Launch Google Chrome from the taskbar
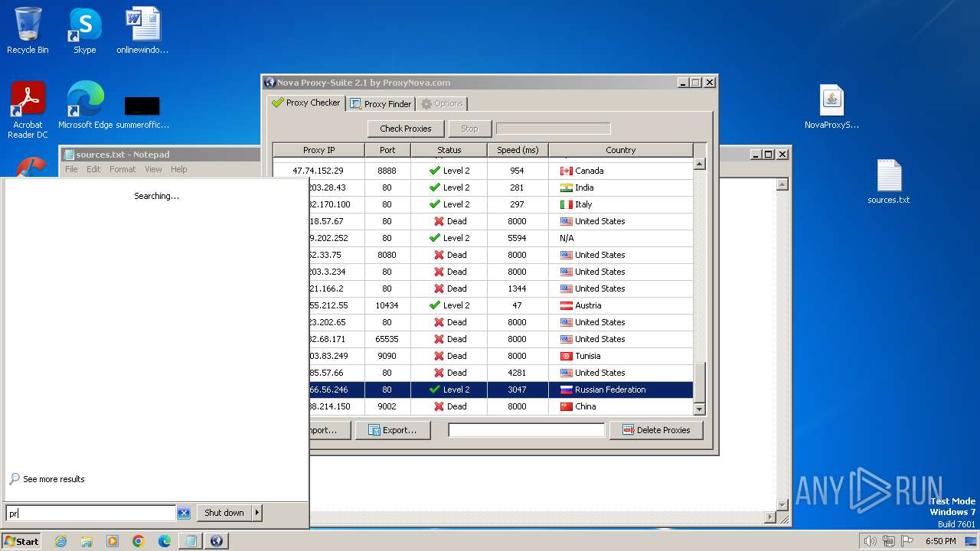980x551 pixels. tap(139, 541)
